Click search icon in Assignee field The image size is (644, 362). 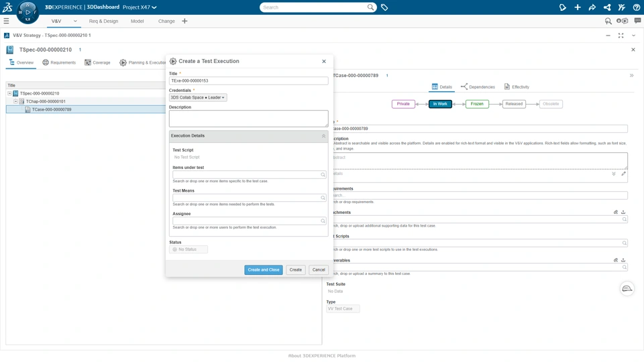point(323,221)
